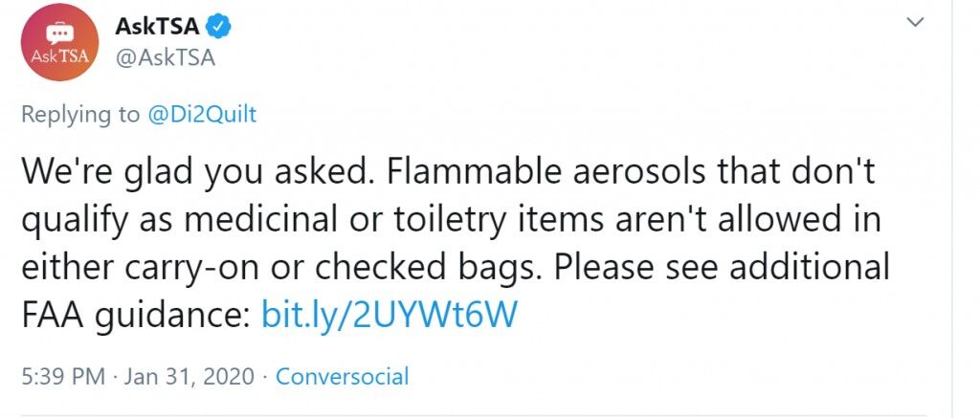Click the 'FAA guidance:' text before link

136,315
